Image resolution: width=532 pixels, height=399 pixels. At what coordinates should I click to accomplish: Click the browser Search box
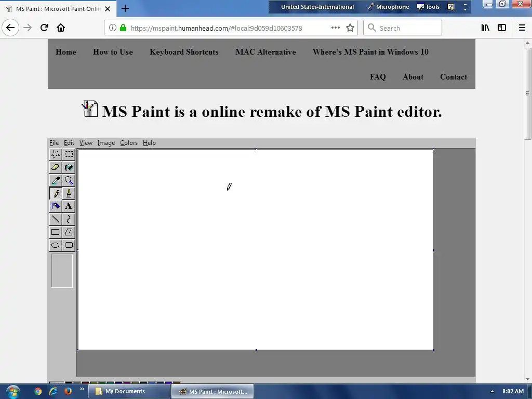(x=403, y=28)
